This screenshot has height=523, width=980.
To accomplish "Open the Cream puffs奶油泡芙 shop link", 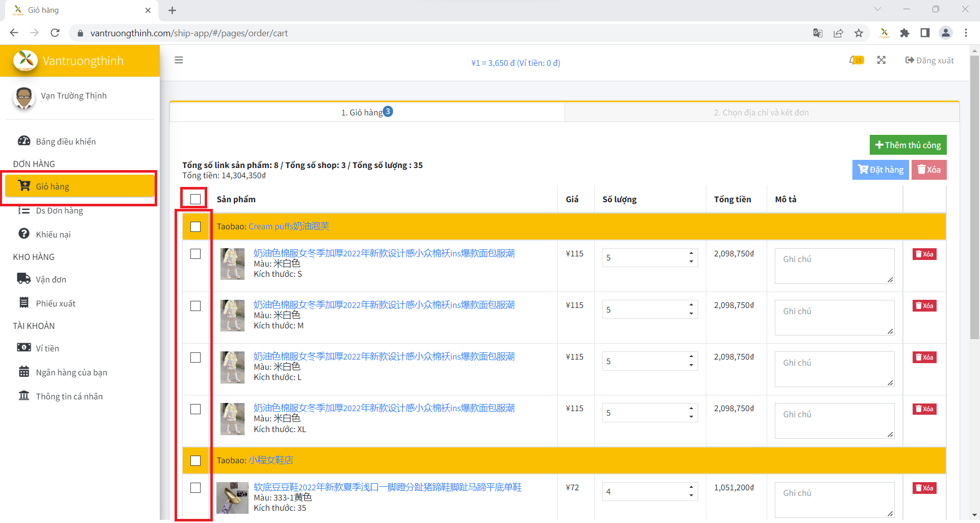I will click(x=289, y=226).
